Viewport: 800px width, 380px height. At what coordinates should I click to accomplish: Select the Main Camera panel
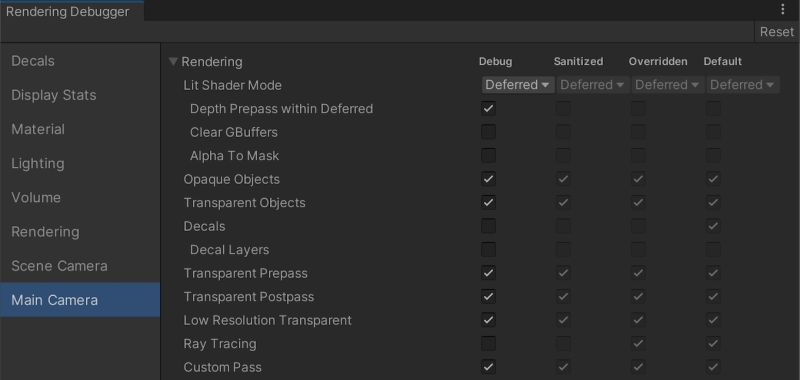tap(80, 300)
